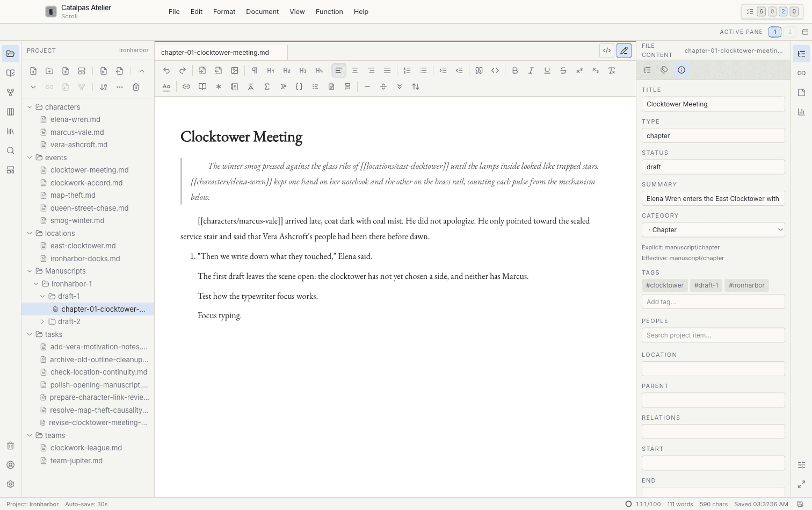
Task: Insert inline code with angle brackets icon
Action: [495, 70]
